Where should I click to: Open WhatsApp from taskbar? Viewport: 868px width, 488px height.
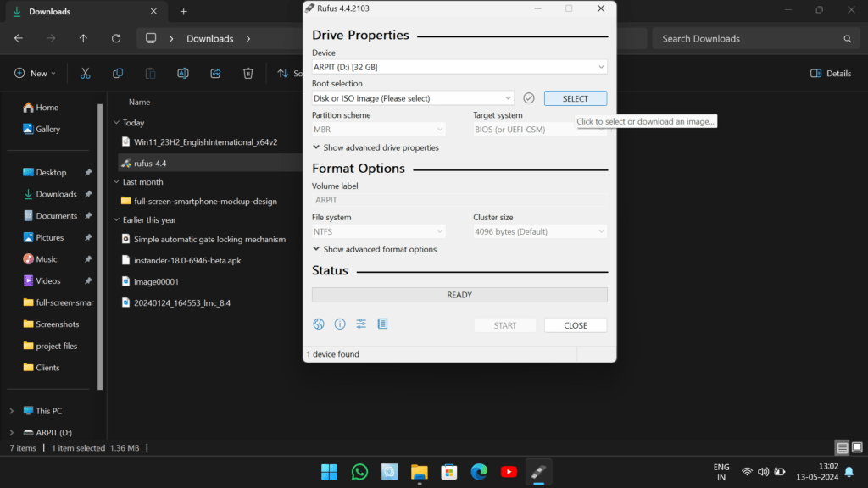[359, 472]
